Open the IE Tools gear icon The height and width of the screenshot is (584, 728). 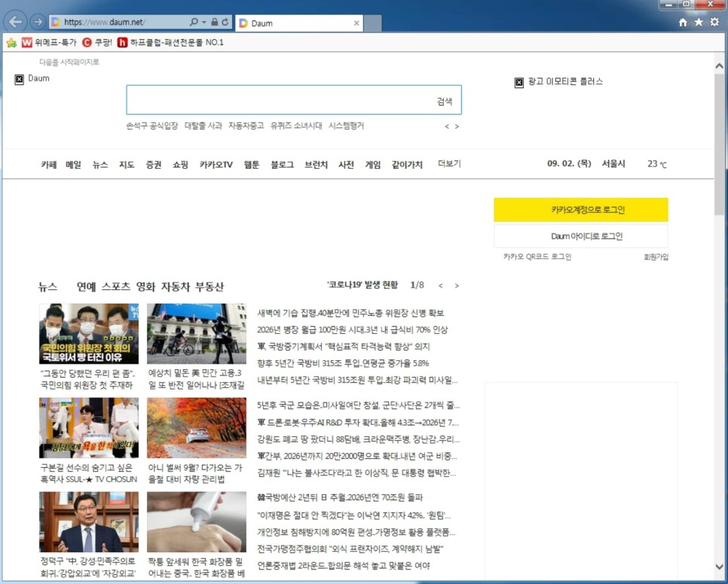click(x=714, y=23)
